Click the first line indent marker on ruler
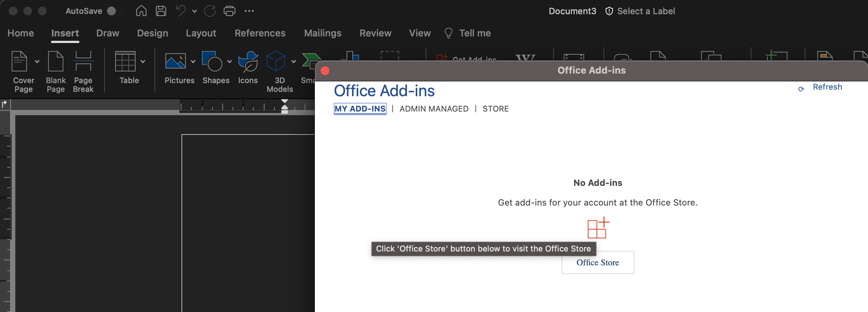The width and height of the screenshot is (868, 312). click(285, 101)
